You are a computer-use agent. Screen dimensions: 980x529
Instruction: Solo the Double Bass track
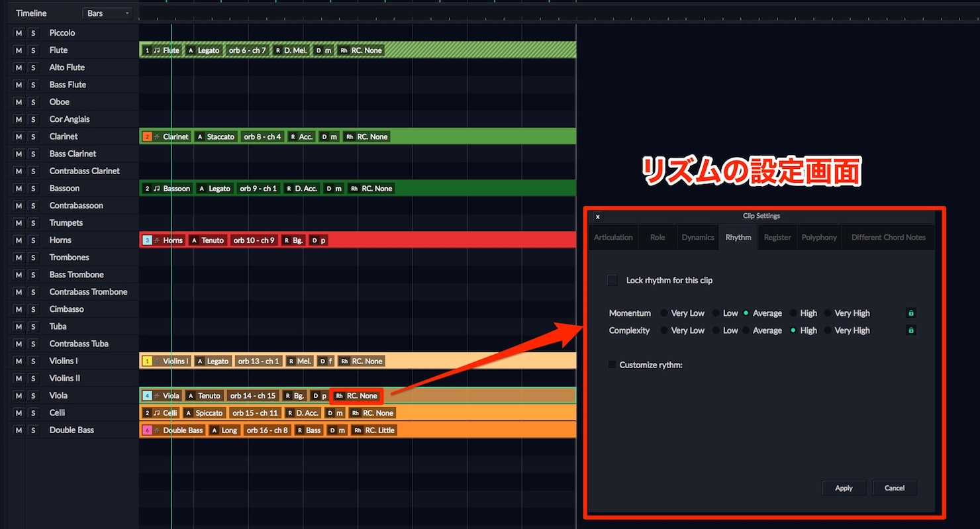33,430
